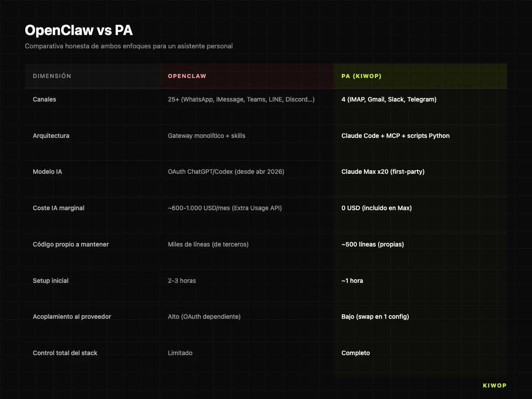This screenshot has height=399, width=532.
Task: Select the Setup inicial row label
Action: point(51,281)
